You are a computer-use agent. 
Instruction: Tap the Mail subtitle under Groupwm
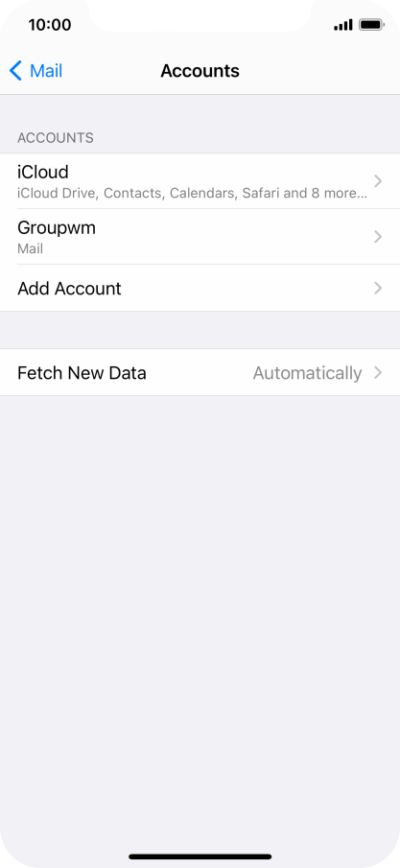[31, 248]
